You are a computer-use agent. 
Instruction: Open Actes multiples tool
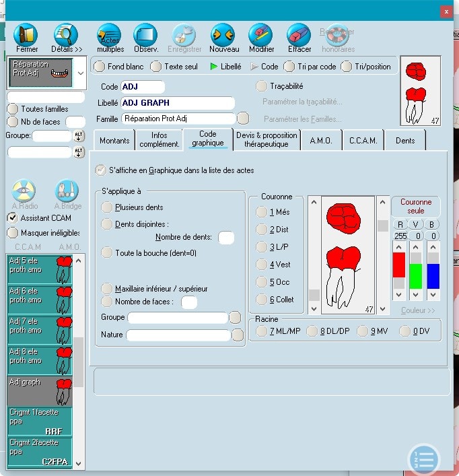(109, 35)
